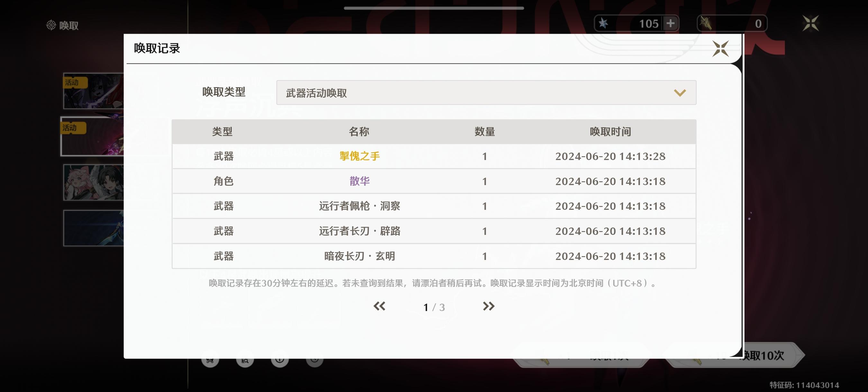
Task: Select the bottom blue banner thumbnail
Action: (x=93, y=228)
